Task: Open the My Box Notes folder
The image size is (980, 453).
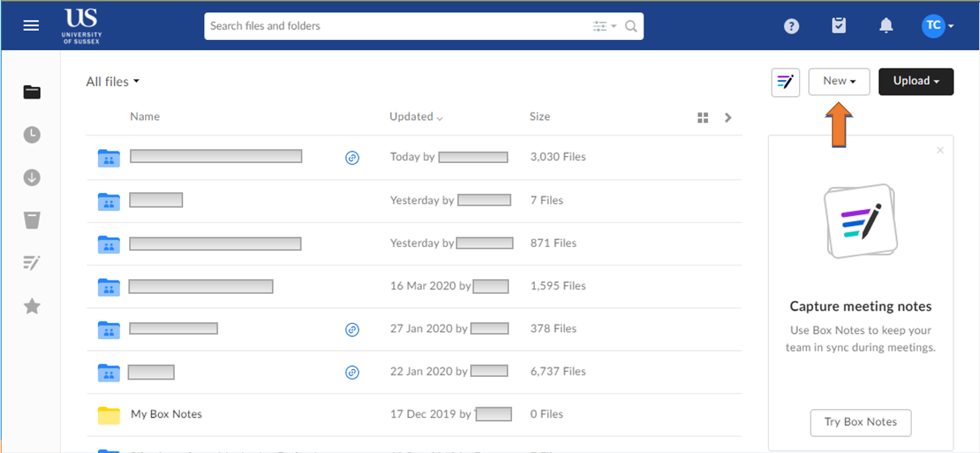Action: (166, 414)
